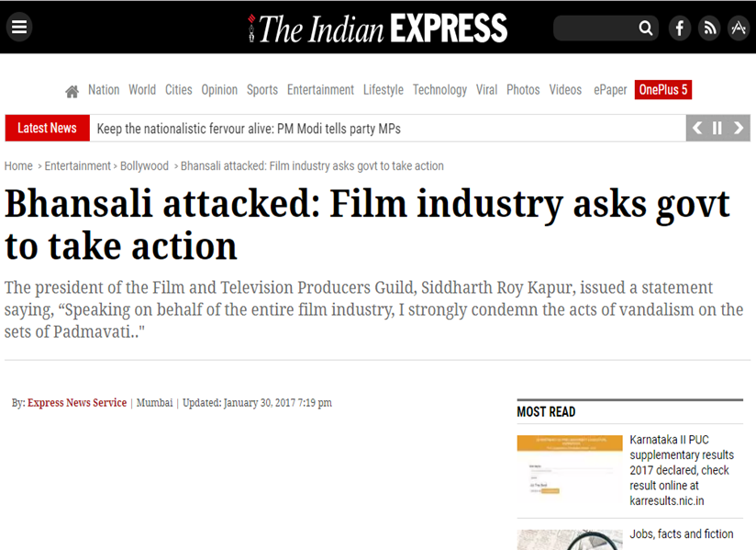
Task: Open the PM Modi latest news headline
Action: pyautogui.click(x=249, y=129)
